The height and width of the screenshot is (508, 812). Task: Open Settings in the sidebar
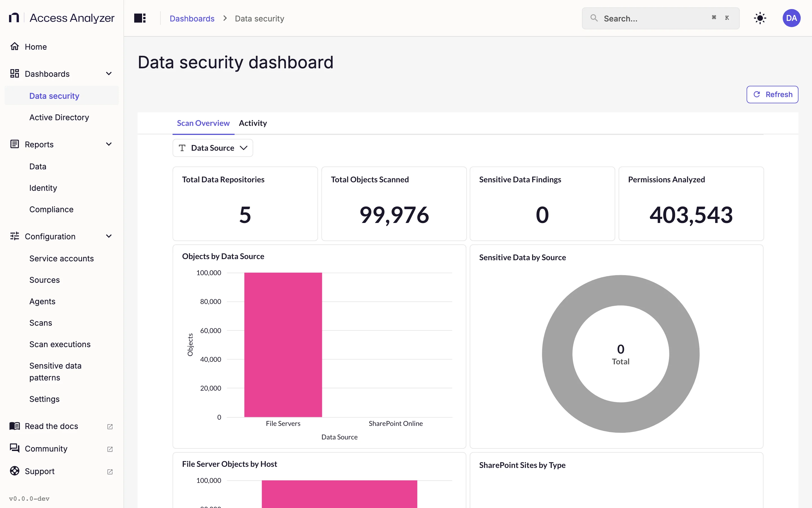tap(44, 399)
